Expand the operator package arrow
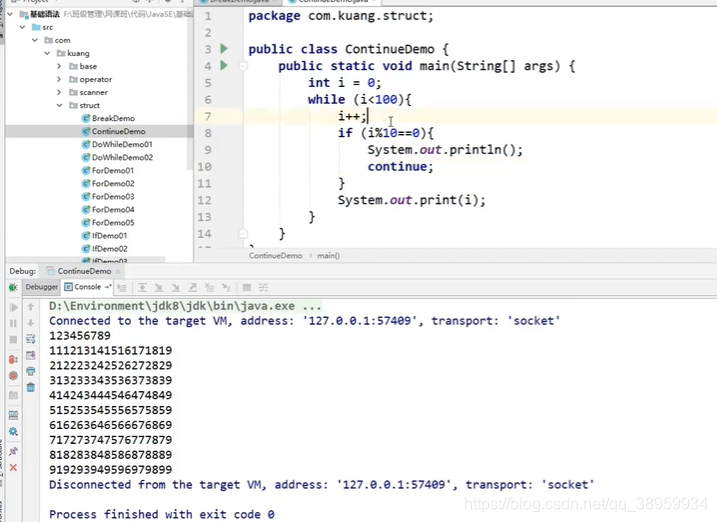 point(59,79)
